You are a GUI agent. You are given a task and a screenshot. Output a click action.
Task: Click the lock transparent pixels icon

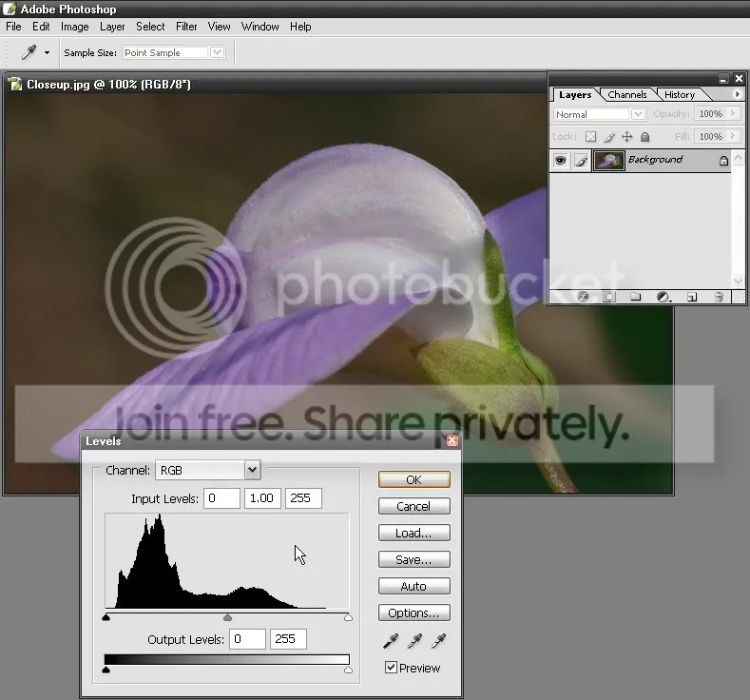click(590, 137)
